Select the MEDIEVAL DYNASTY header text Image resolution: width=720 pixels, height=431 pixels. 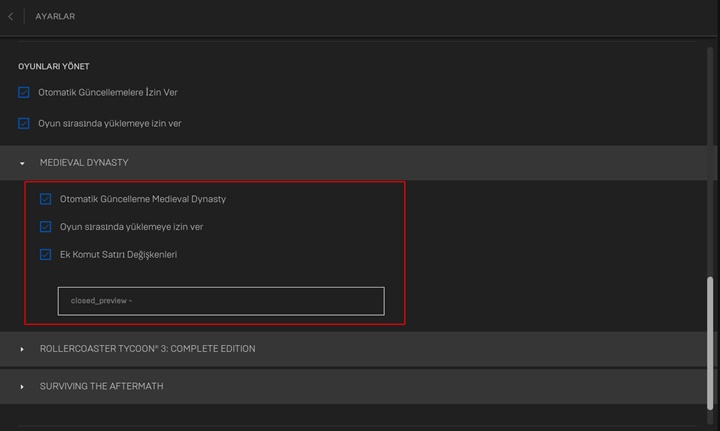pyautogui.click(x=84, y=163)
